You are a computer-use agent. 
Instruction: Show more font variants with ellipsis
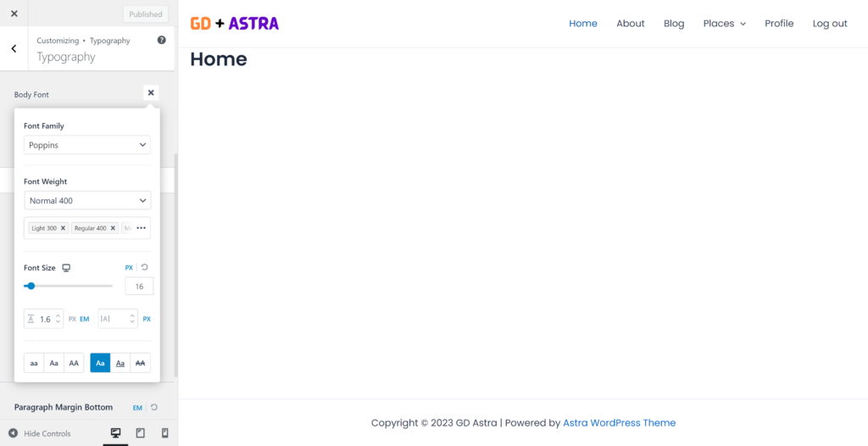coord(142,228)
